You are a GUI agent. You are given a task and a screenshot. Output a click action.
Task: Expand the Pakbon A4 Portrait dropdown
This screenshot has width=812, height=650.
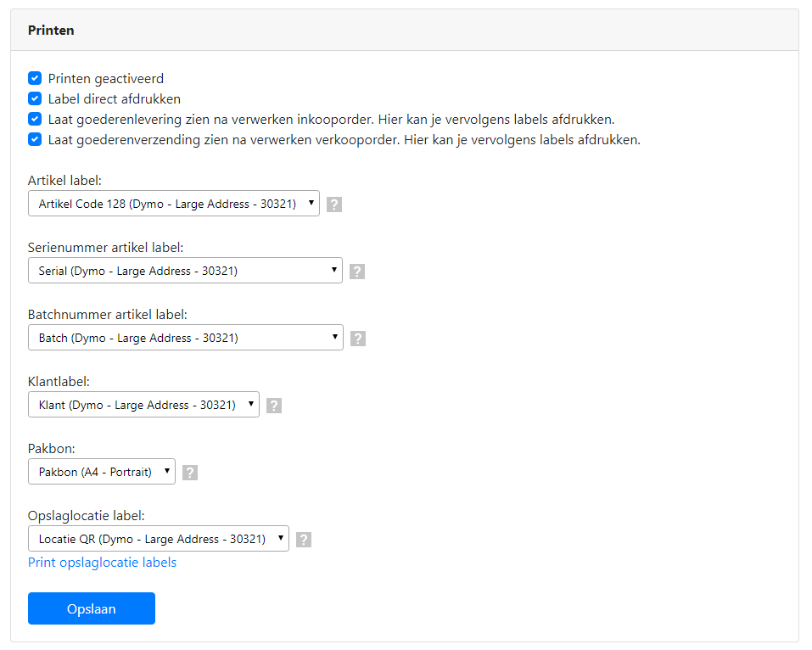pyautogui.click(x=102, y=472)
